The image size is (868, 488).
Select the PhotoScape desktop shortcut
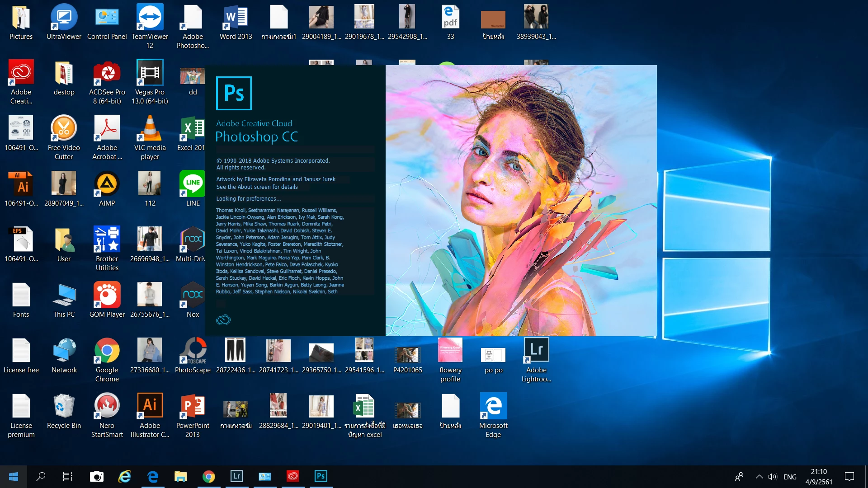(x=193, y=351)
